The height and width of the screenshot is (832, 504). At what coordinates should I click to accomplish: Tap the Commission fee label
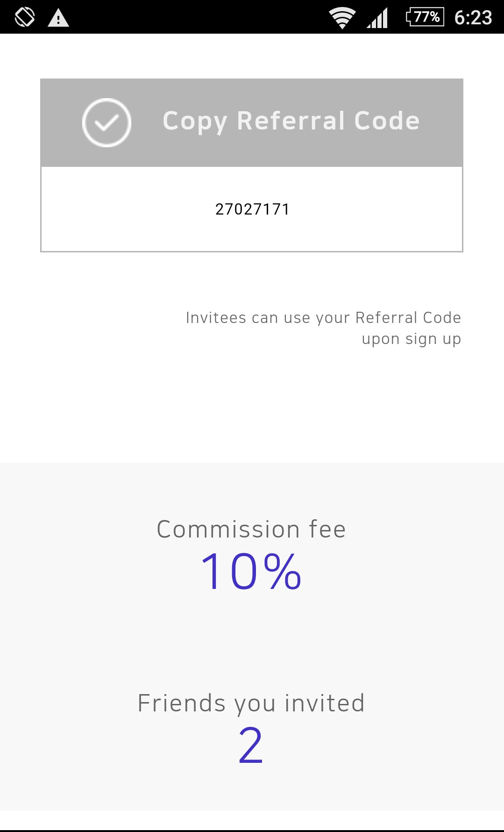coord(251,530)
